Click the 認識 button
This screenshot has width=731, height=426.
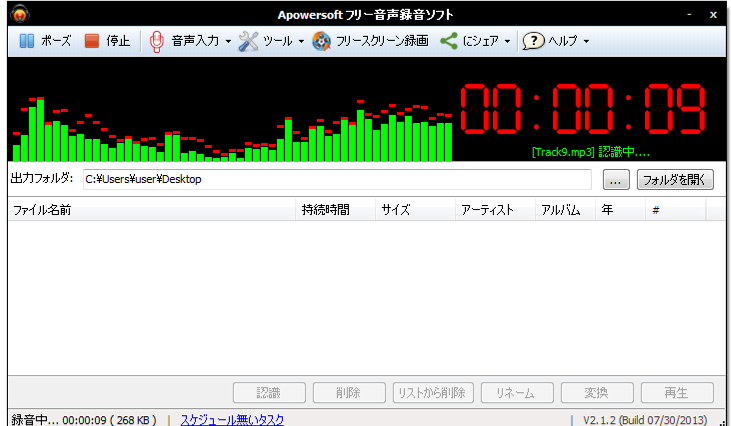click(269, 393)
